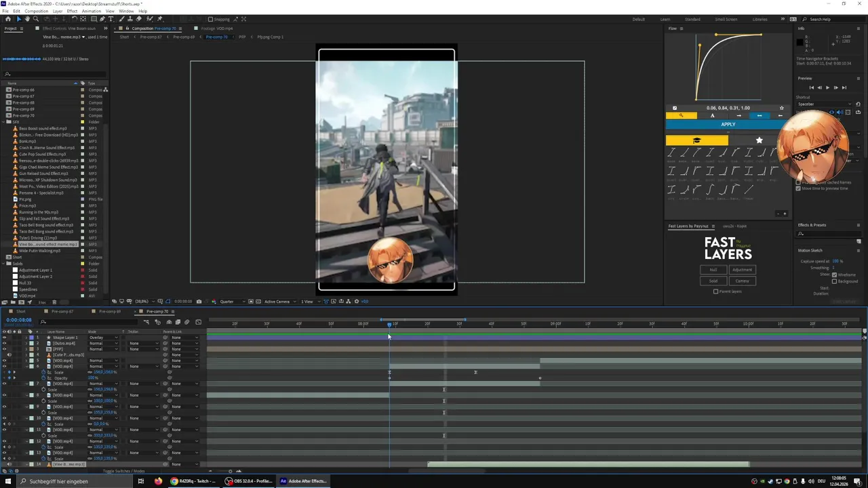This screenshot has width=868, height=488.
Task: Open the Composition menu
Action: click(x=36, y=11)
